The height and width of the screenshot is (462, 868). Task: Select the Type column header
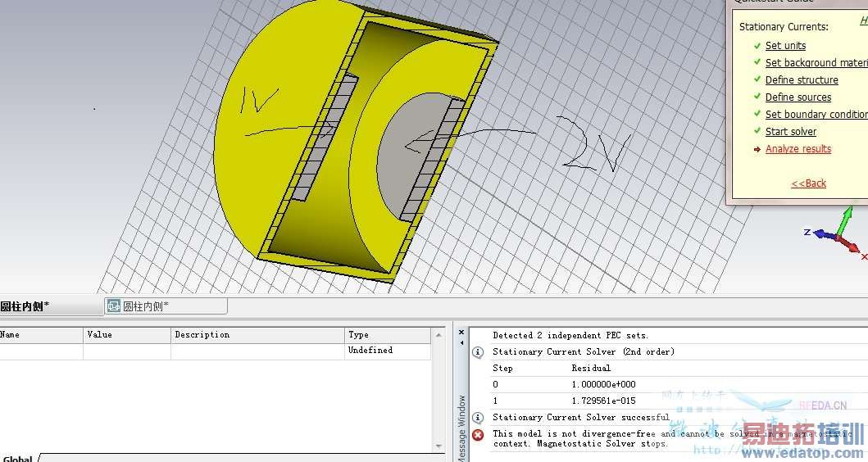click(x=388, y=335)
